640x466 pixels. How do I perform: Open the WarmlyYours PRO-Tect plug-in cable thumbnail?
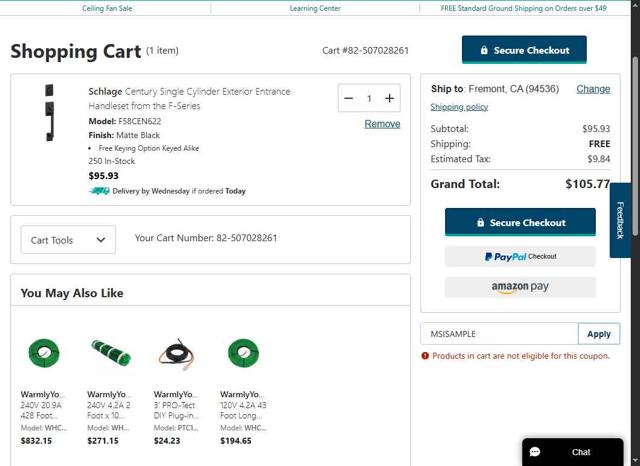177,354
